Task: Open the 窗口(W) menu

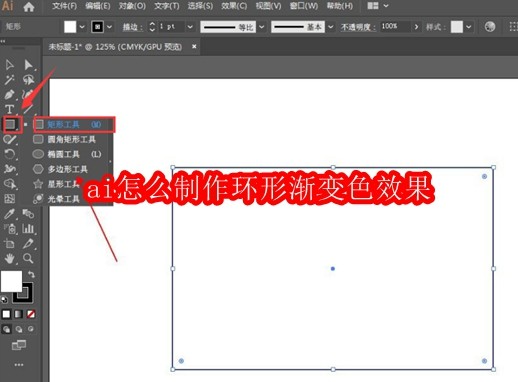Action: click(x=304, y=6)
